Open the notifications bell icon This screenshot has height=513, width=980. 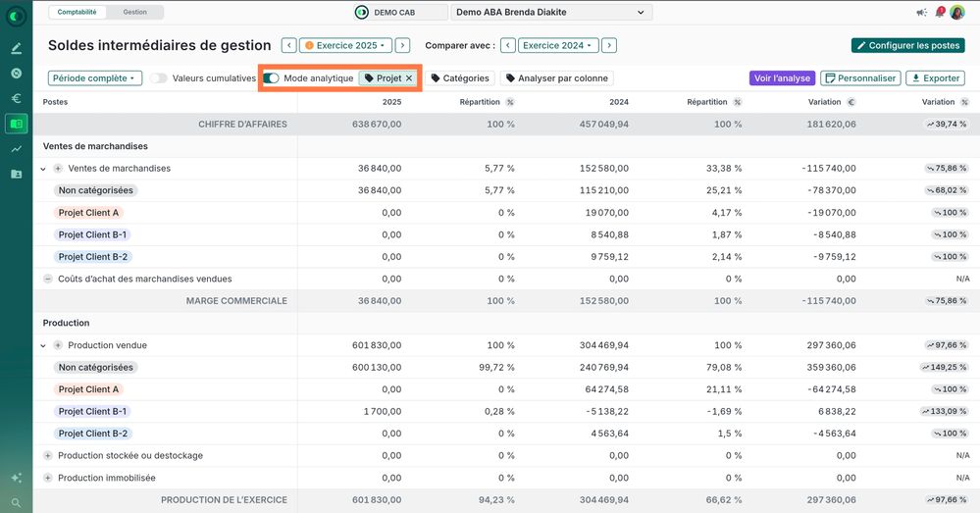(940, 12)
